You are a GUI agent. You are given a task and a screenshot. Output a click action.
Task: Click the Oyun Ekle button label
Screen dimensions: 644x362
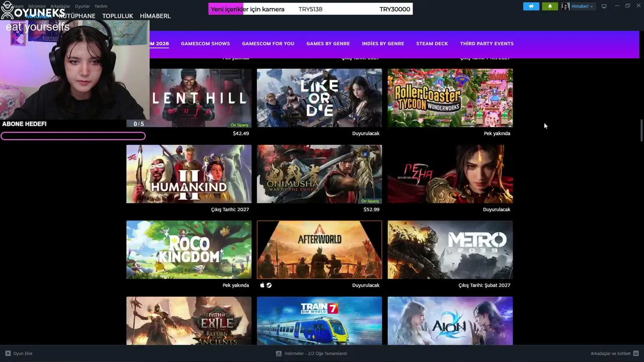pos(23,353)
